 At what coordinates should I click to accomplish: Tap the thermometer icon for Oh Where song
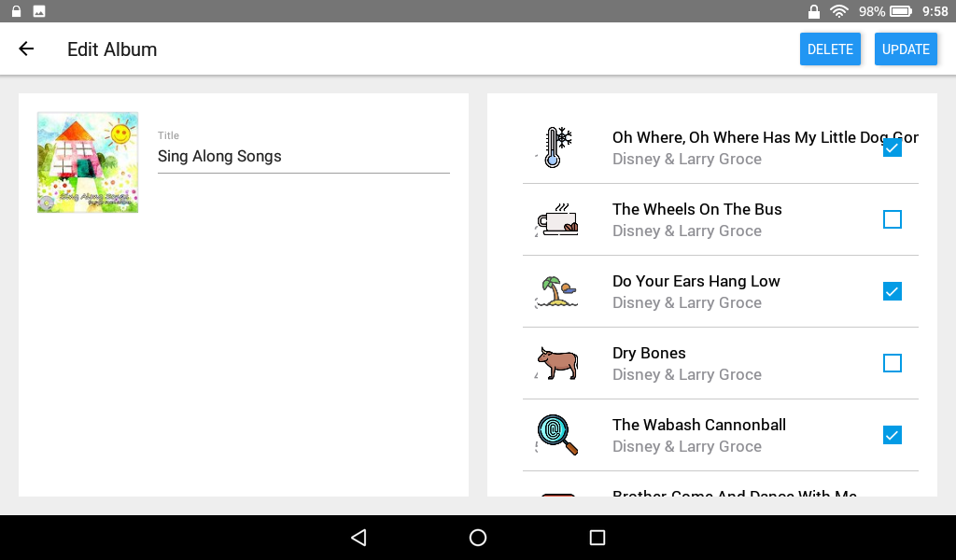pyautogui.click(x=555, y=147)
